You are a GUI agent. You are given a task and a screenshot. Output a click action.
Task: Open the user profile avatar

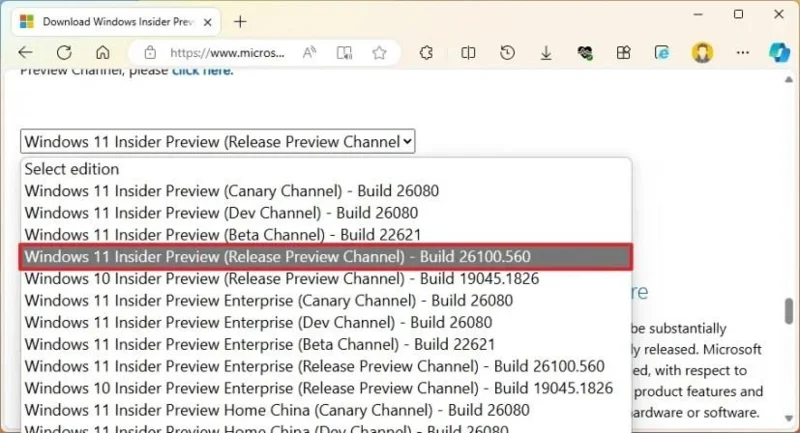(702, 53)
